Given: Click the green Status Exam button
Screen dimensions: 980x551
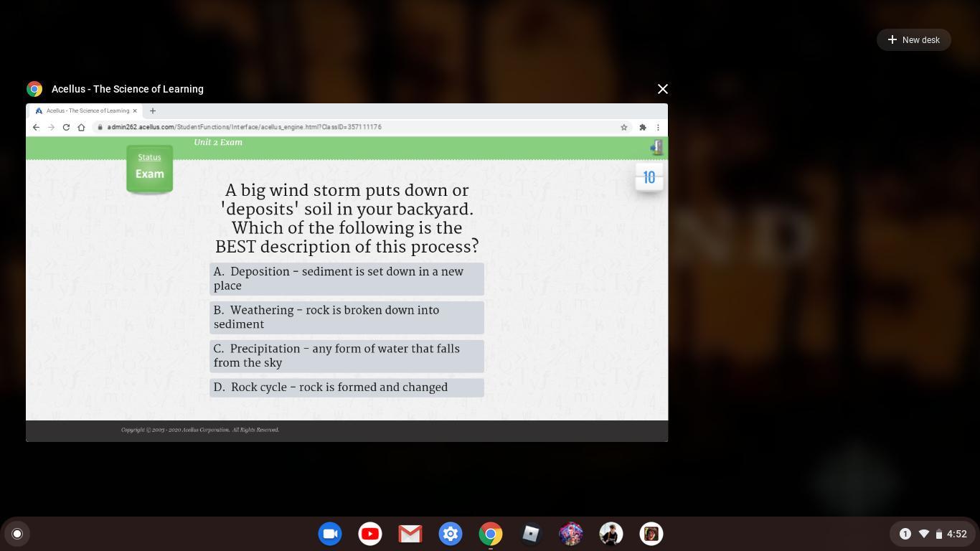Looking at the screenshot, I should pyautogui.click(x=149, y=168).
